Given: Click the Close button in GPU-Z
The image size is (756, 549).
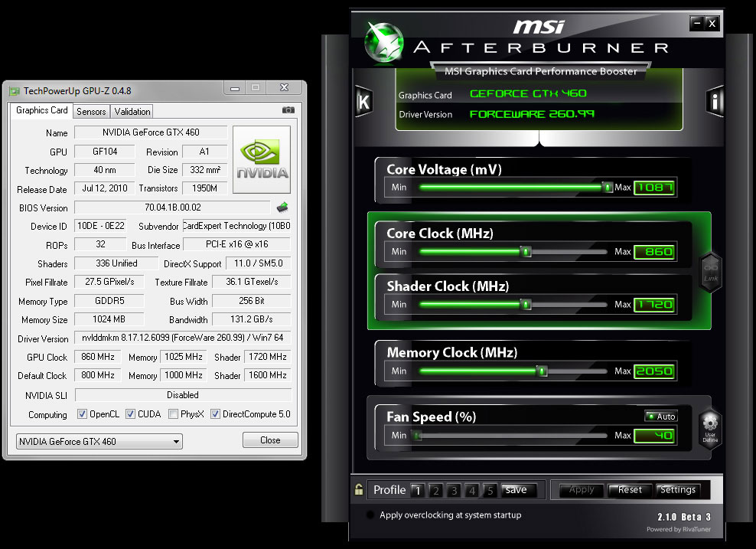Looking at the screenshot, I should coord(270,440).
